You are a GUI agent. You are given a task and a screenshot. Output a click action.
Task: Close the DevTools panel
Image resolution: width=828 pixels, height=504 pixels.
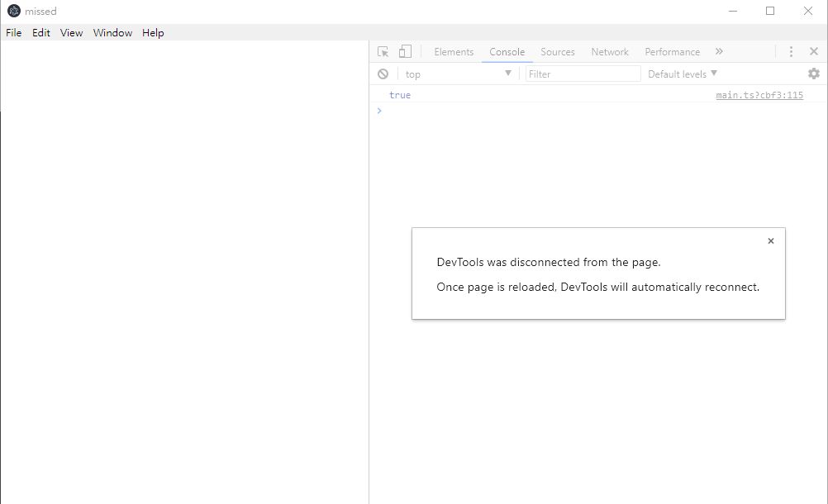[814, 51]
